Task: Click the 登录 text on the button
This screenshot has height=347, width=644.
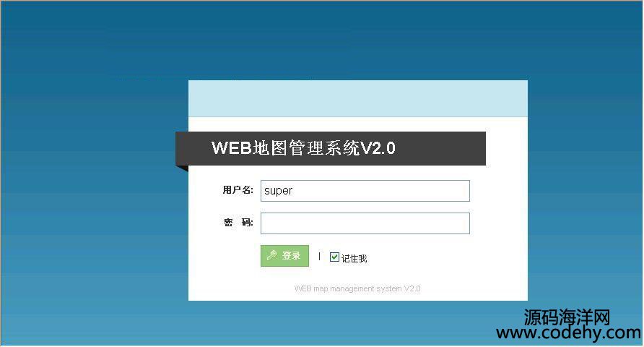Action: (x=291, y=256)
